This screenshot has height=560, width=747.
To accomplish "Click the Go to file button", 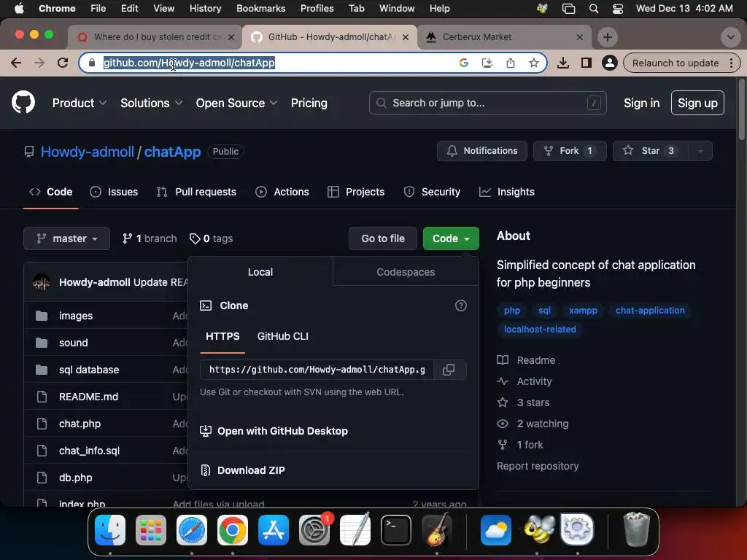I will (x=383, y=238).
